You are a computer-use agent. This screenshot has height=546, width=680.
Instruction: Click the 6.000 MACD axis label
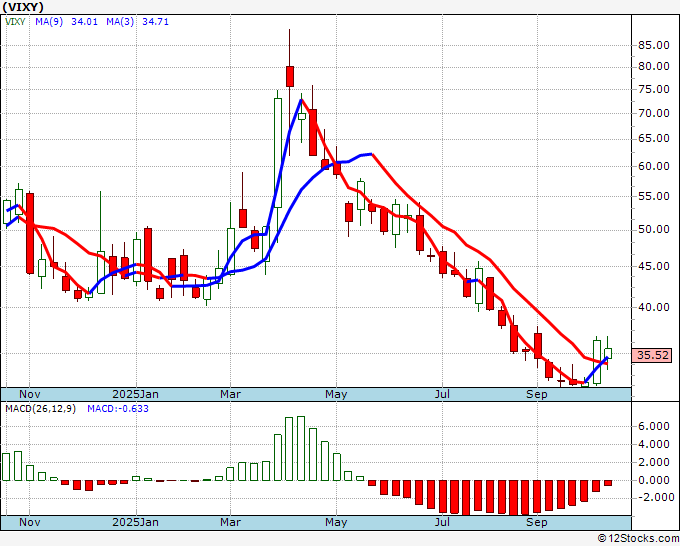click(654, 426)
